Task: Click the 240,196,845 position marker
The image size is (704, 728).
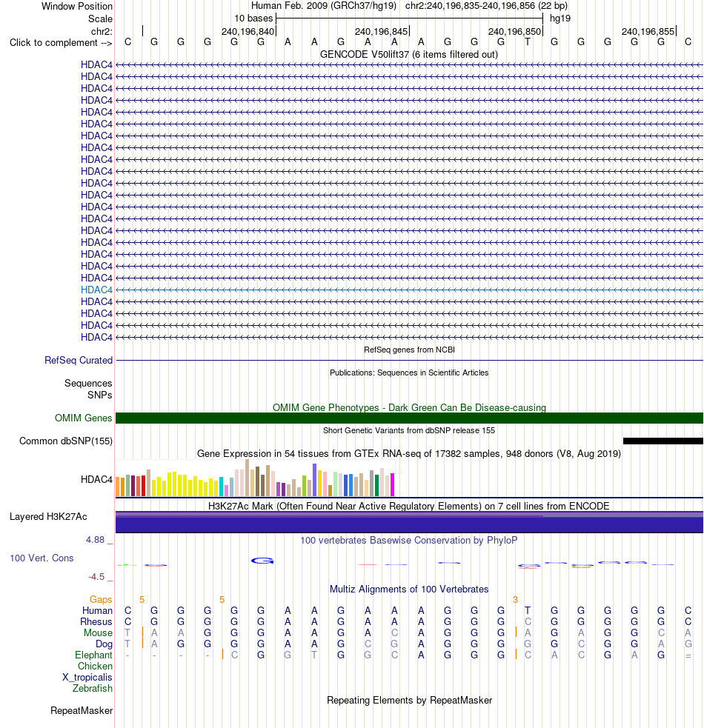Action: pyautogui.click(x=381, y=32)
